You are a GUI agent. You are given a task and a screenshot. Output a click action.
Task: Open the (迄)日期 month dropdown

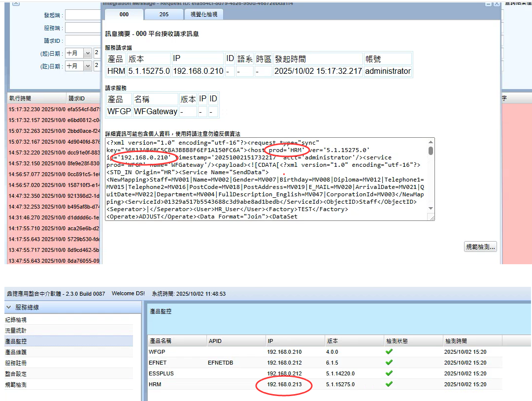tap(88, 66)
